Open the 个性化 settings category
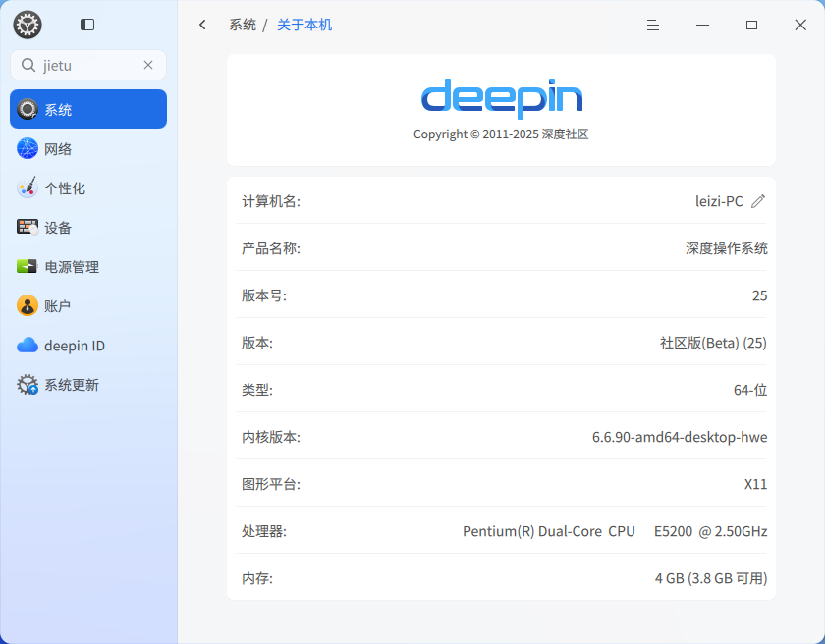 tap(88, 188)
